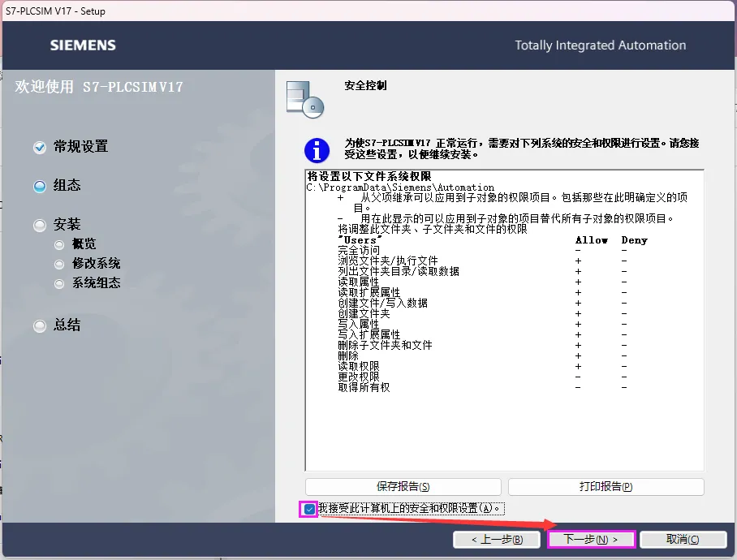Click the 写入属性 permission row
Image resolution: width=737 pixels, height=560 pixels.
coord(481,324)
